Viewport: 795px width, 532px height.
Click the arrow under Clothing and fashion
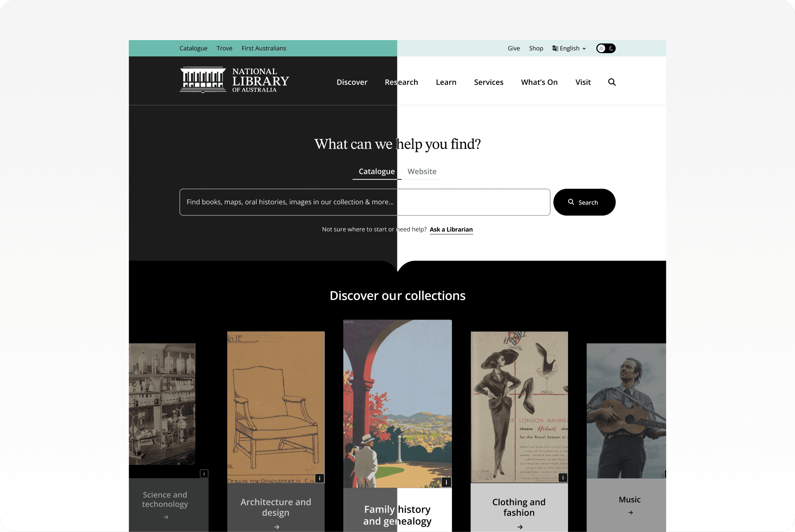[520, 527]
